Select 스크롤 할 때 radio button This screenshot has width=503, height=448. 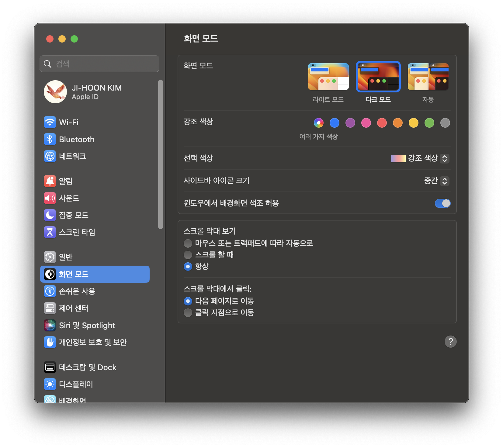tap(188, 255)
